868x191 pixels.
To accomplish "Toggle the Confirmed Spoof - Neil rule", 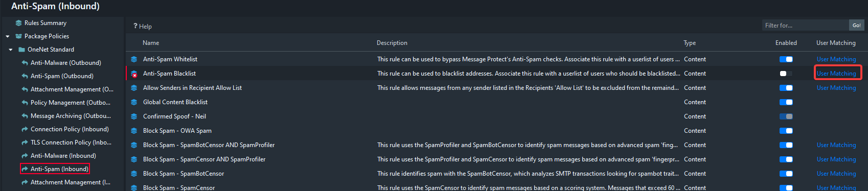I will click(x=786, y=116).
